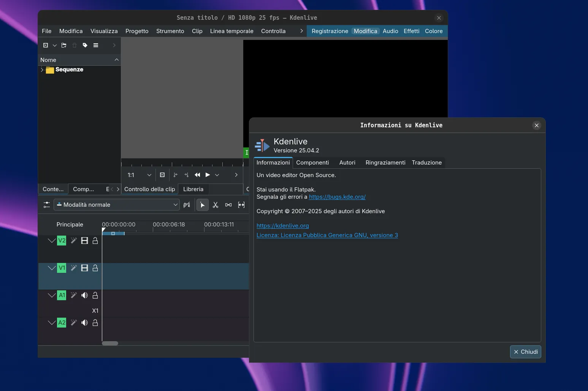Activate the selection arrow tool
Screen dimensions: 588x391
(x=203, y=205)
